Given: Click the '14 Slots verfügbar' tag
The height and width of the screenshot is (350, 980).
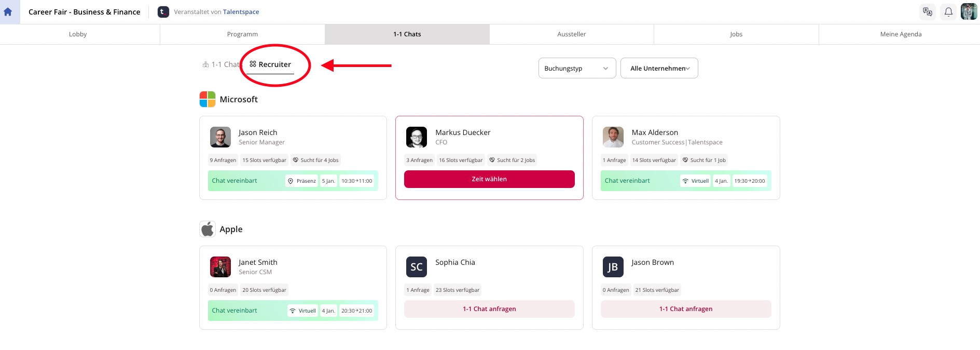Looking at the screenshot, I should 654,160.
